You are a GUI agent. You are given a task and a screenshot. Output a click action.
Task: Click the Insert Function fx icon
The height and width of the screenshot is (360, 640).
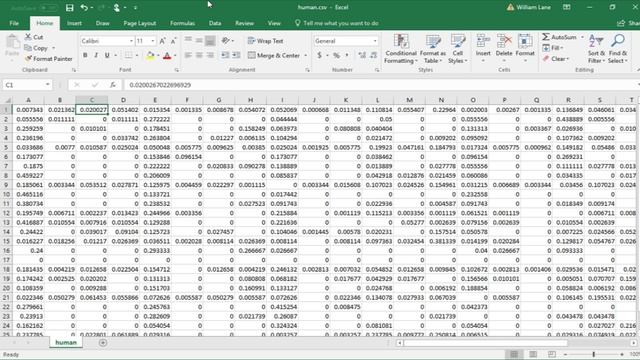(x=113, y=85)
